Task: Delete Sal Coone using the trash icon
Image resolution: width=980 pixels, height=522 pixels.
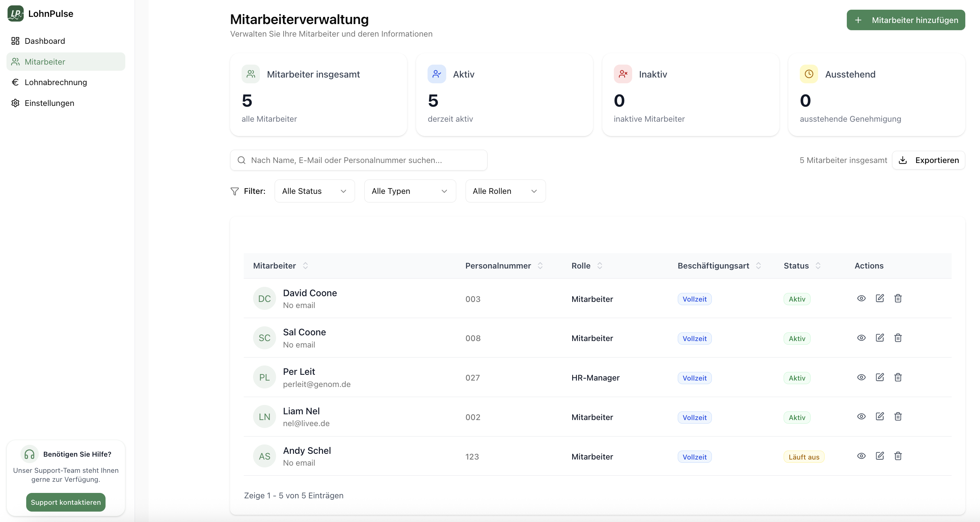Action: click(898, 338)
